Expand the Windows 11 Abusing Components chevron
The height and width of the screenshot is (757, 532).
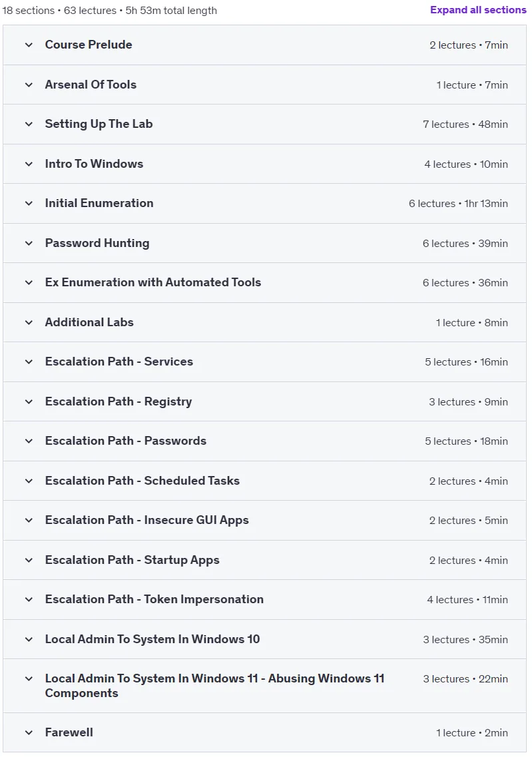tap(29, 679)
